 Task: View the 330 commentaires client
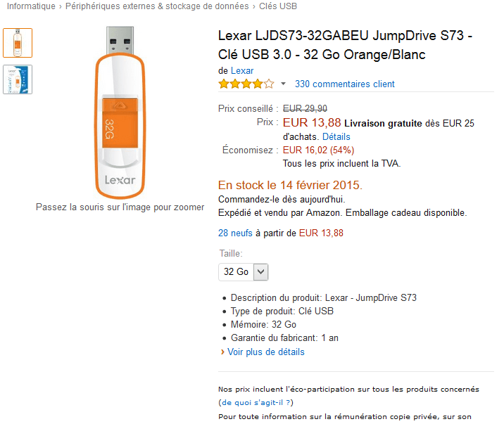pos(345,84)
